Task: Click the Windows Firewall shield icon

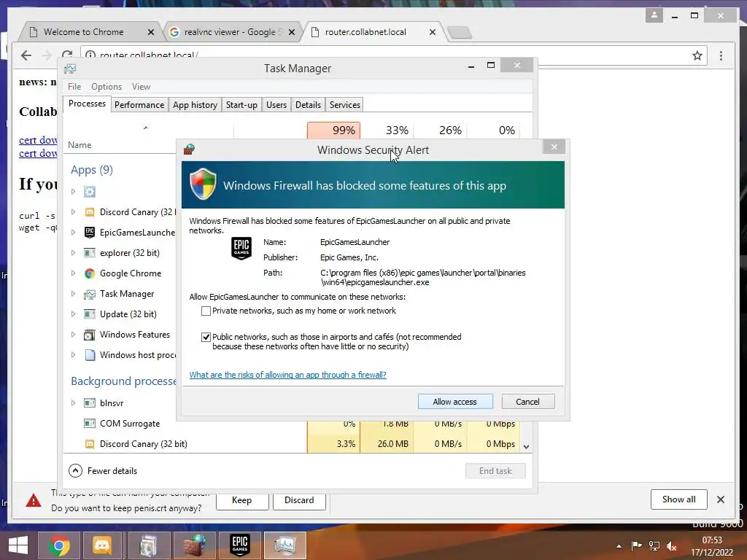Action: tap(203, 184)
